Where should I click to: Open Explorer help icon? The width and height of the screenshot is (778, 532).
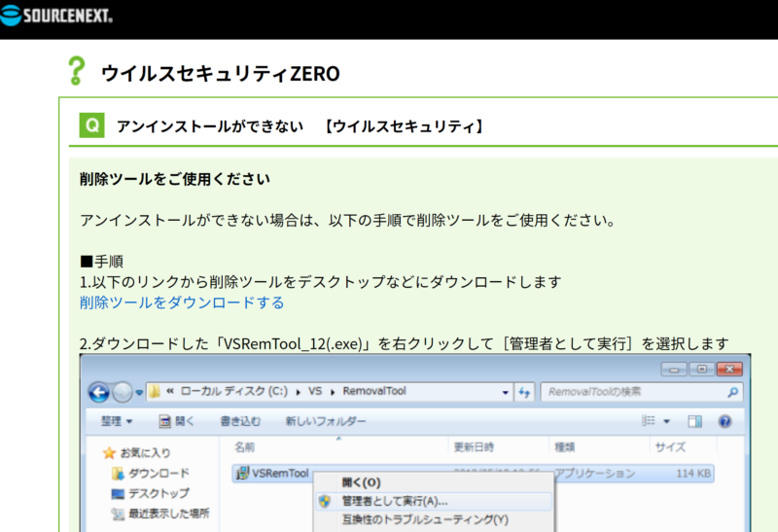pyautogui.click(x=725, y=421)
